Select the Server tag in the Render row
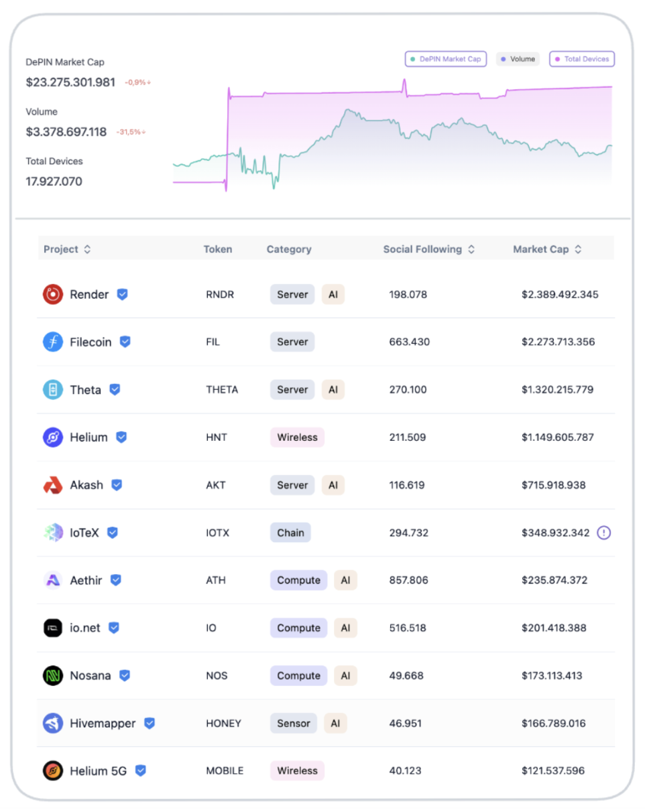 pos(292,294)
